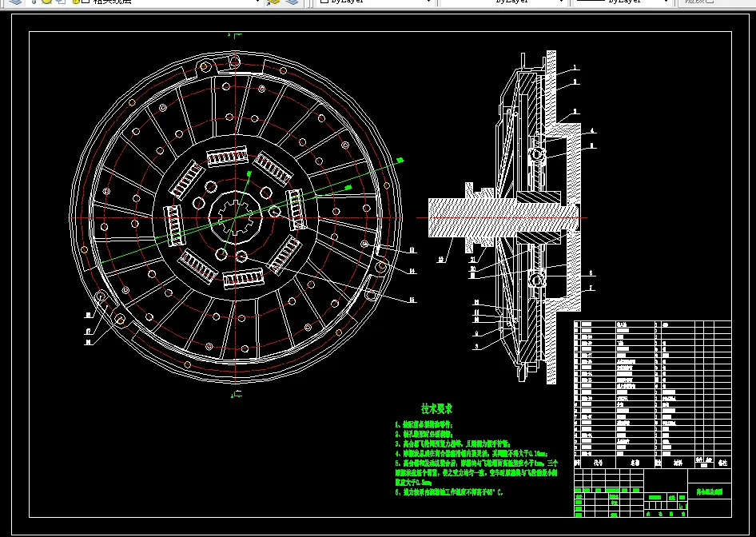Click the green section marker below front view
Viewport: 756px width, 537px height.
(235, 396)
